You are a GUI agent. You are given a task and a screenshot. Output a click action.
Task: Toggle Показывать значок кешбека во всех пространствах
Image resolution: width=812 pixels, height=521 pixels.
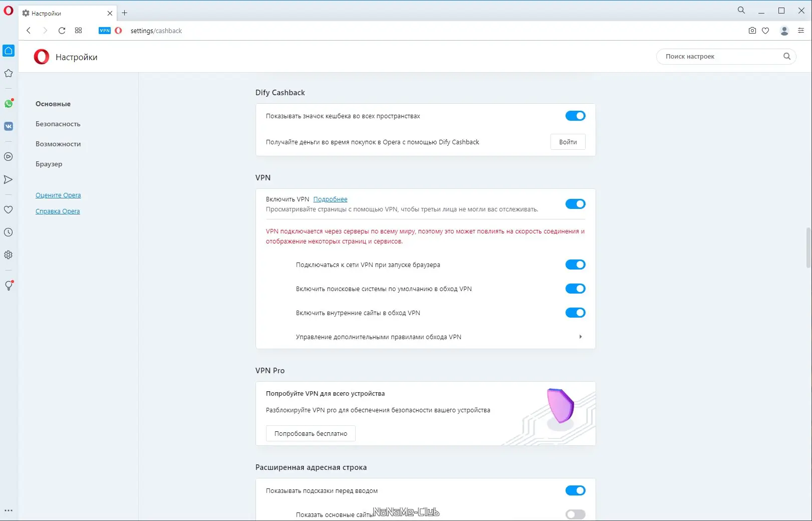point(575,116)
